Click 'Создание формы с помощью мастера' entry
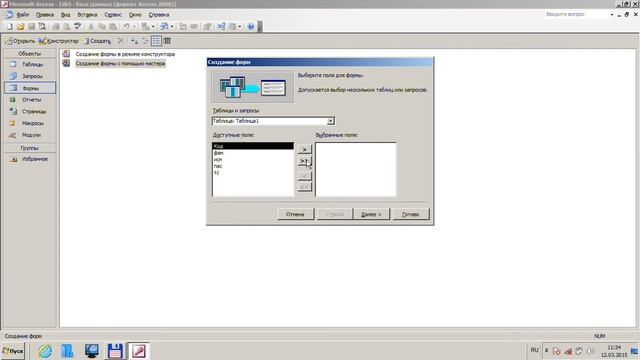Screen dimensions: 640x360 click(120, 64)
